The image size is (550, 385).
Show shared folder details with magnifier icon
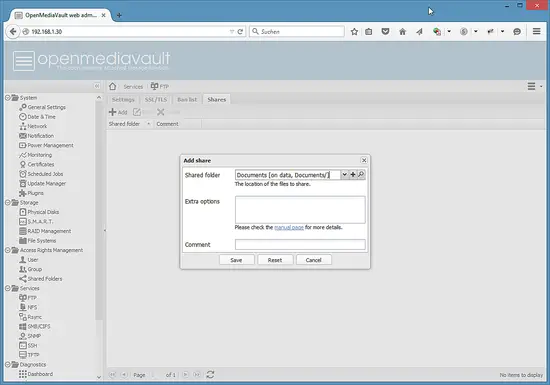click(361, 174)
